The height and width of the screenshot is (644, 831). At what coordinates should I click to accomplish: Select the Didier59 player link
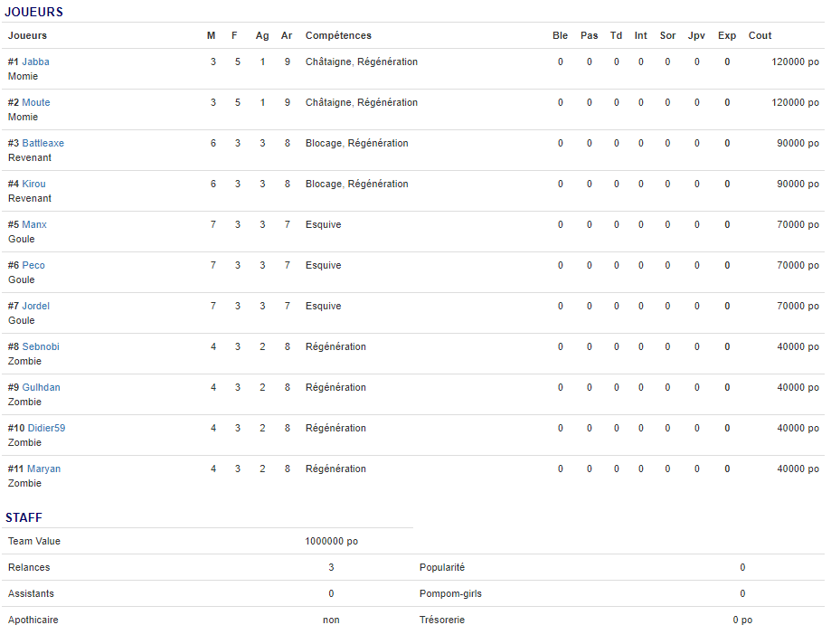[x=46, y=428]
